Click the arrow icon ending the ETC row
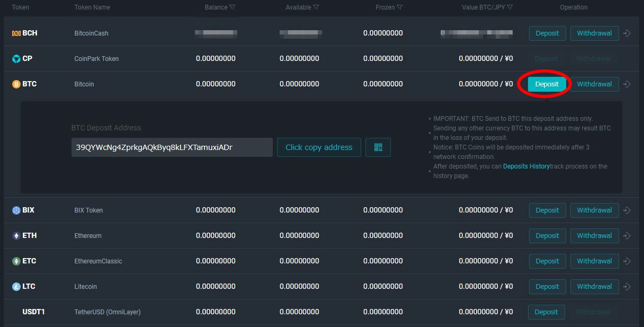The image size is (644, 327). 627,261
